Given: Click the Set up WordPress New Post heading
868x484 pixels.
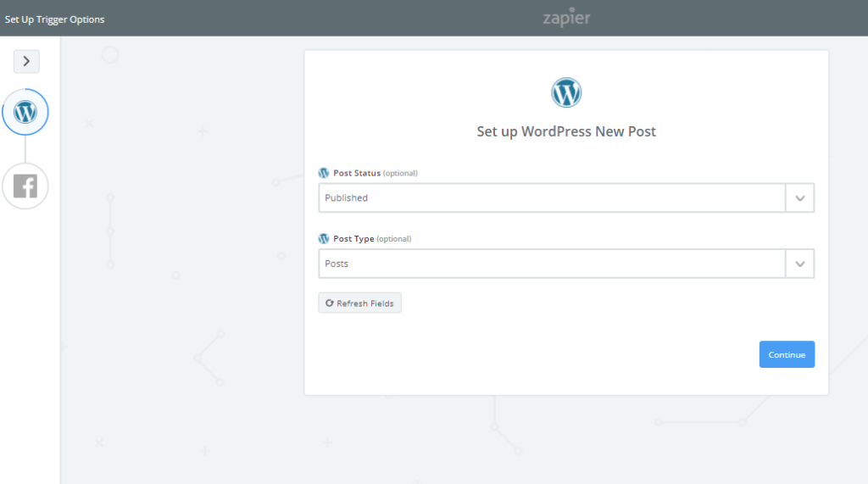Looking at the screenshot, I should click(x=566, y=131).
